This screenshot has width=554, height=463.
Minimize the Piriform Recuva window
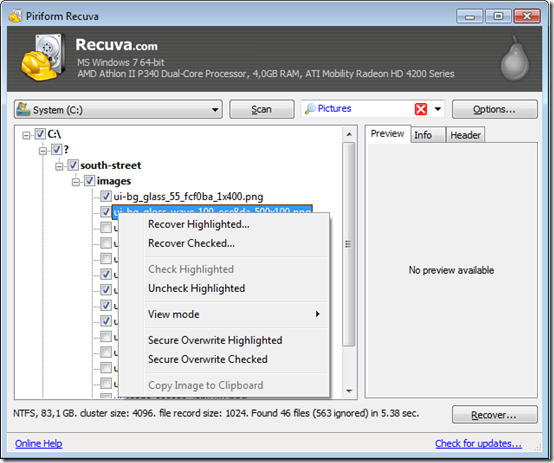tap(470, 16)
